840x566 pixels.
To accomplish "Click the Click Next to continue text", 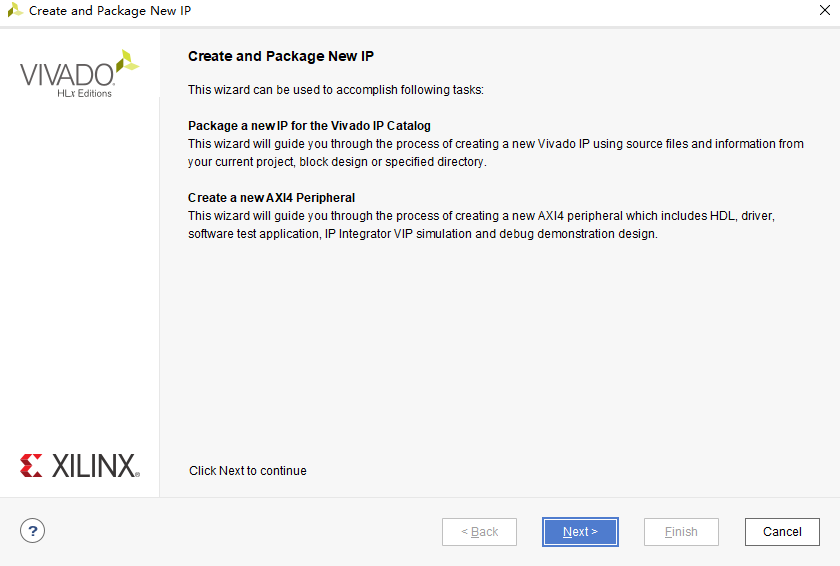I will point(248,471).
